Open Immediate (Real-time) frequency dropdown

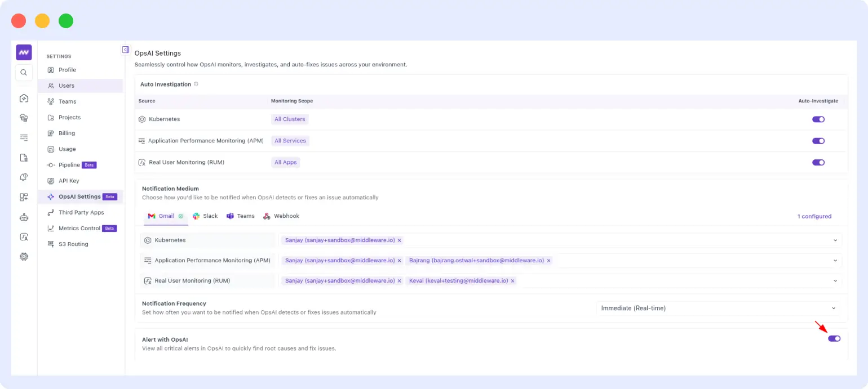tap(718, 308)
